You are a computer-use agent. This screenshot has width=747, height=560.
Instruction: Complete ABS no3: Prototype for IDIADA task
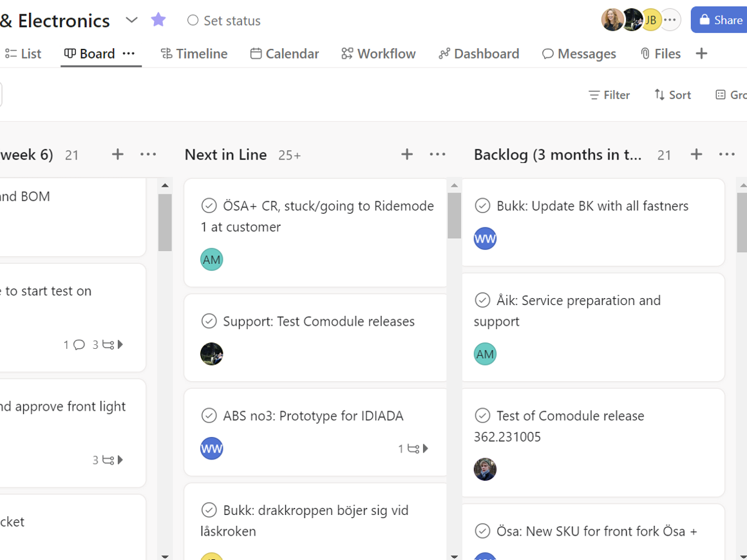click(x=209, y=416)
